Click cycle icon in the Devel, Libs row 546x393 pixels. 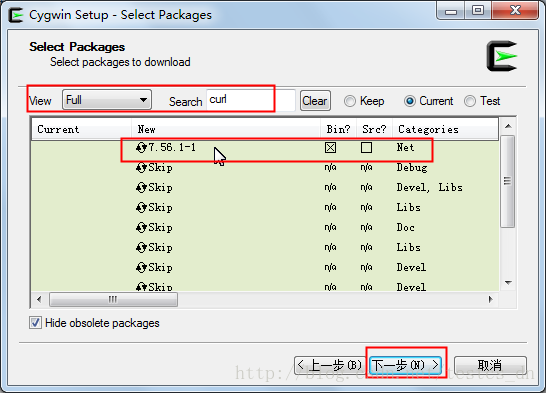(141, 188)
